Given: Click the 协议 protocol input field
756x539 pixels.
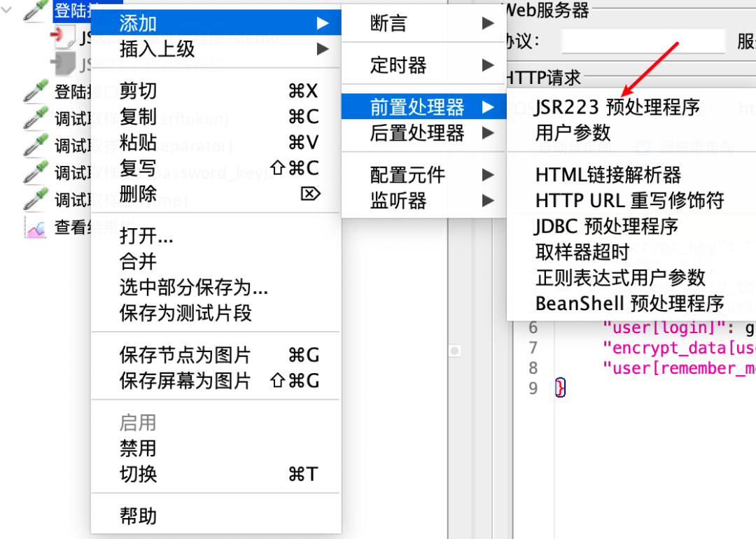Looking at the screenshot, I should point(643,41).
